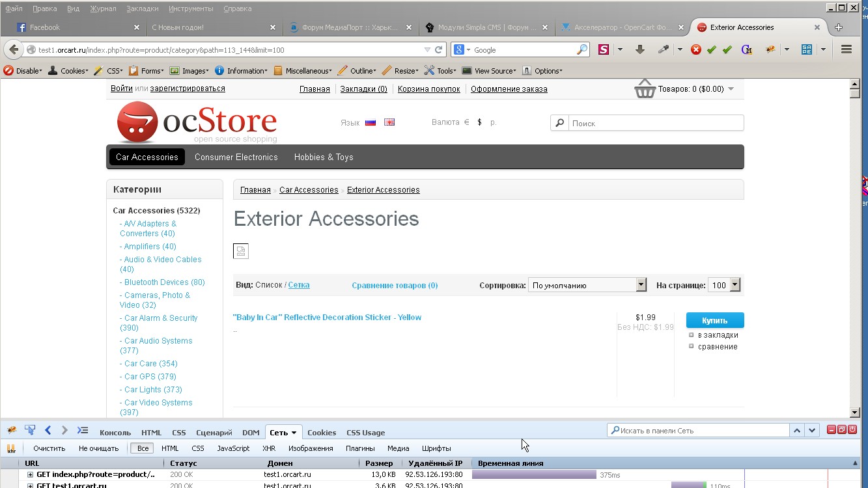Open the Закладки menu in menu bar
The width and height of the screenshot is (868, 488).
[143, 8]
